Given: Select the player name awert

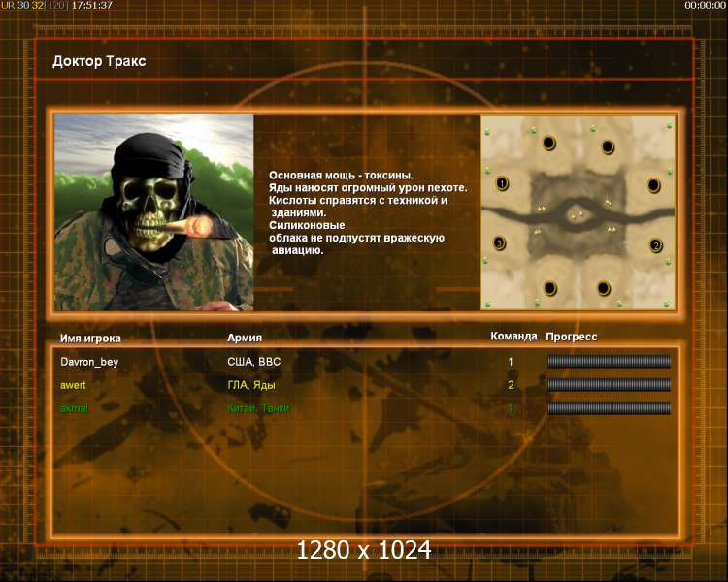Looking at the screenshot, I should (x=73, y=385).
